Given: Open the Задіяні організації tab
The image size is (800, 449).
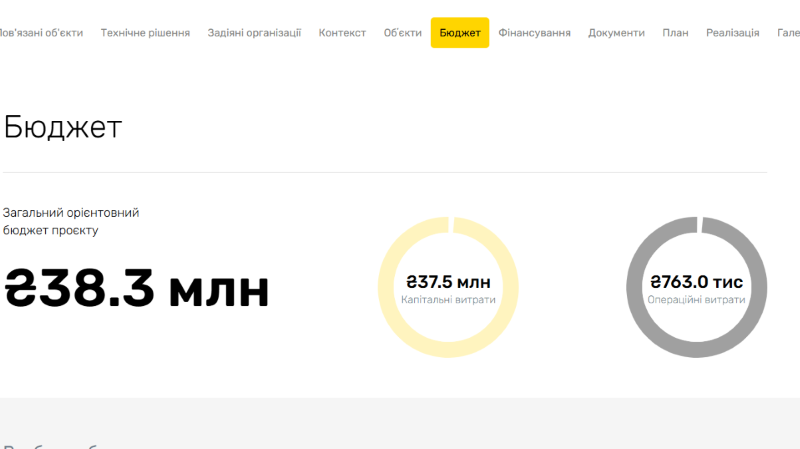Looking at the screenshot, I should (x=254, y=33).
